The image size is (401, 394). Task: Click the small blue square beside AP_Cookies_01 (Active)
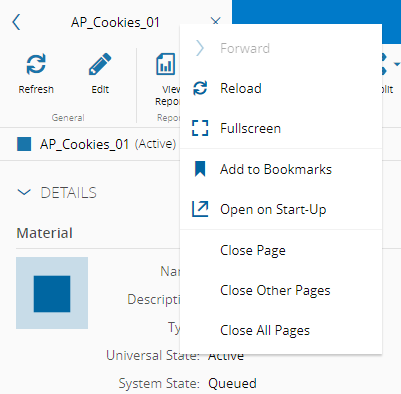[x=24, y=144]
